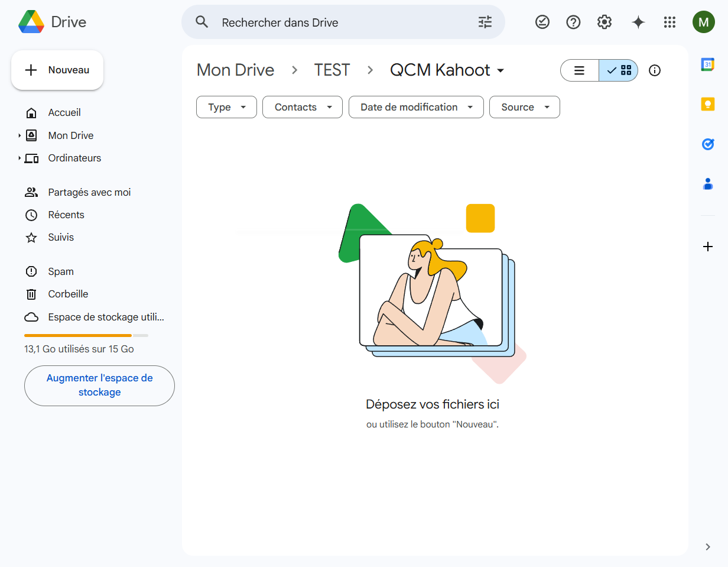
Task: Click the Nouveau button
Action: [57, 70]
